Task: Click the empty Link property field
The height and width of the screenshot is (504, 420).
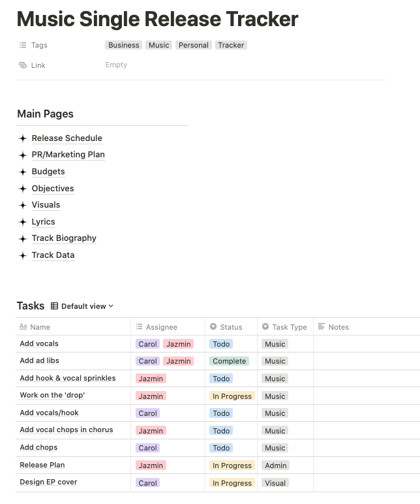Action: click(x=116, y=65)
